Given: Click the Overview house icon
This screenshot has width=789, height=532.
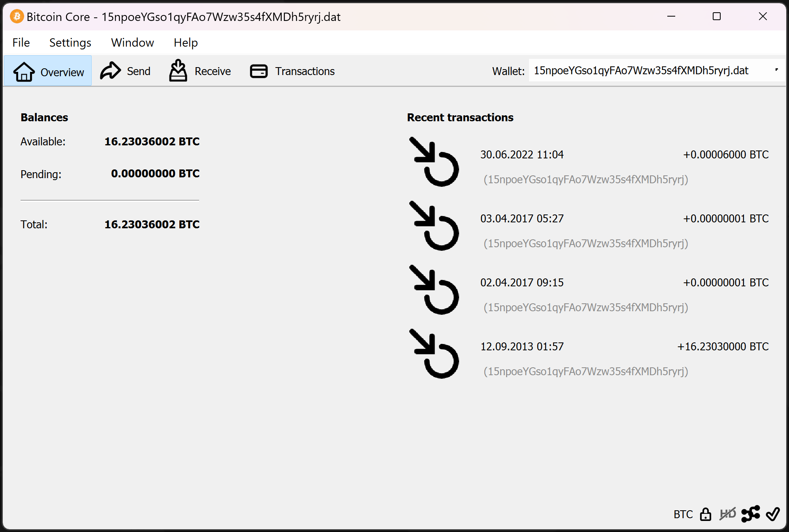Looking at the screenshot, I should tap(24, 71).
